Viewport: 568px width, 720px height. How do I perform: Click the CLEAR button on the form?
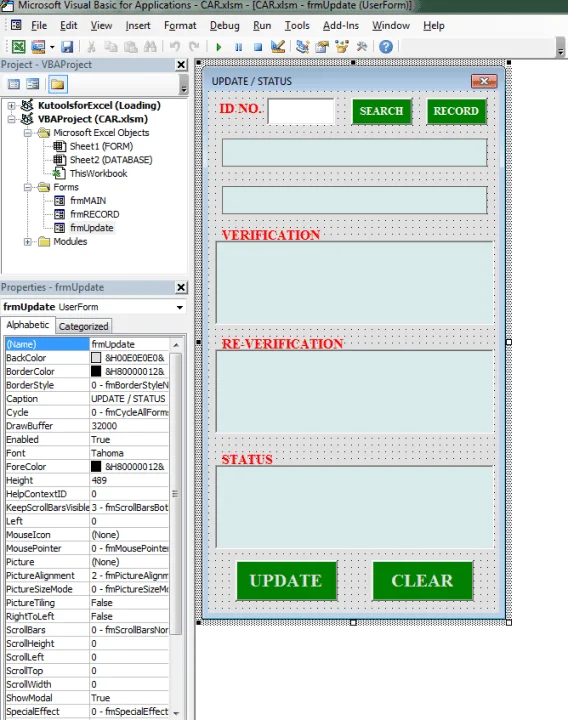[422, 580]
